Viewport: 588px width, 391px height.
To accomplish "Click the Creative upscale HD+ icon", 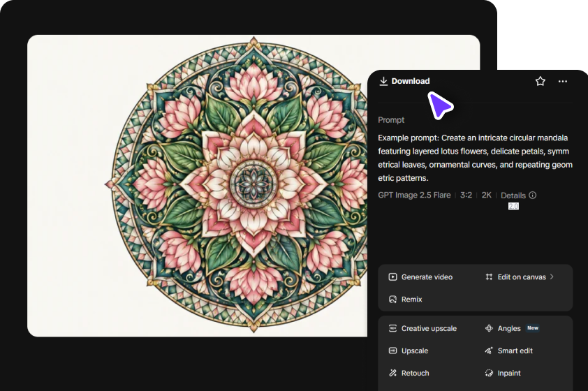I will tap(392, 328).
